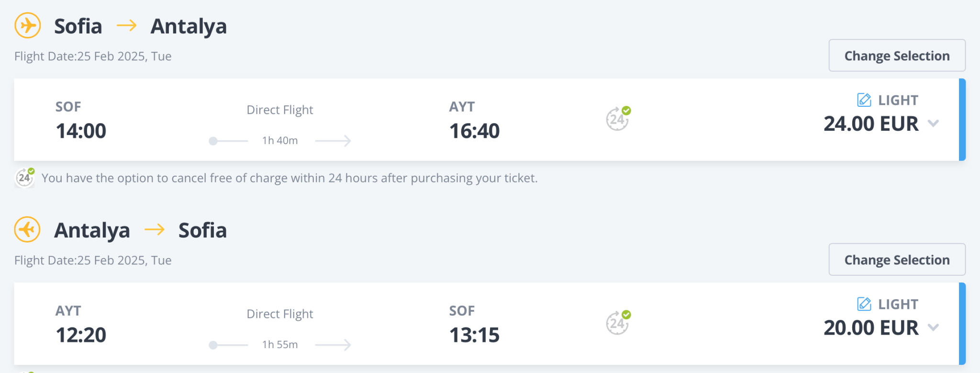Click the edit icon next to 24.00 EUR LIGHT
Image resolution: width=980 pixels, height=373 pixels.
(864, 100)
